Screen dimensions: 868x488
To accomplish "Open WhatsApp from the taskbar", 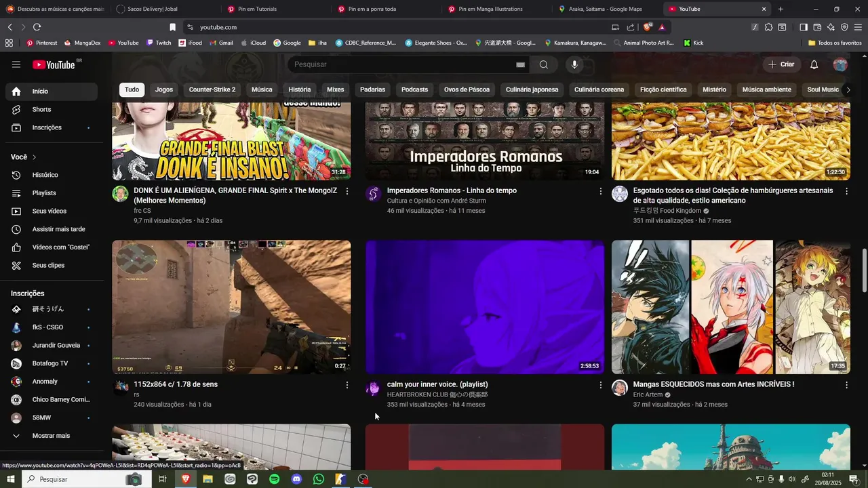I will (x=319, y=479).
